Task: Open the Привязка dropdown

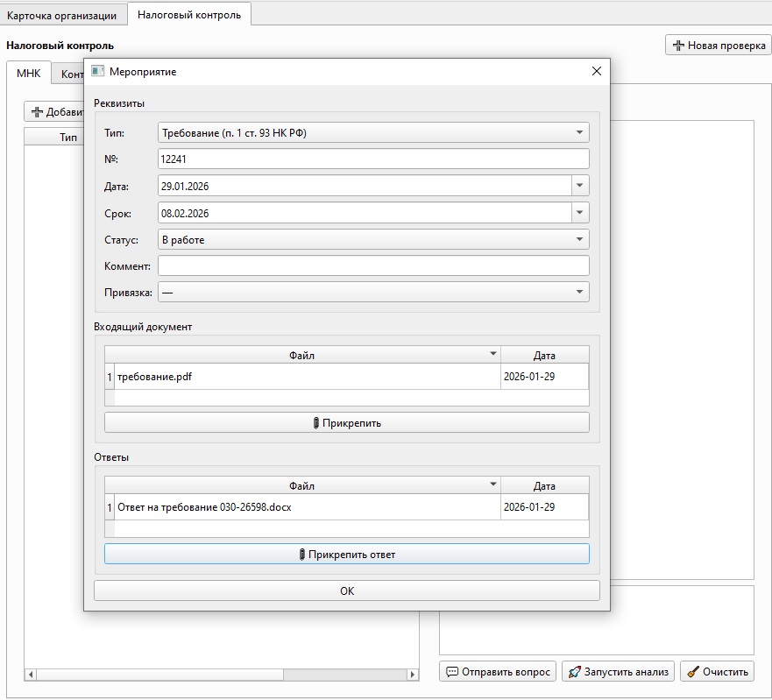Action: click(579, 293)
